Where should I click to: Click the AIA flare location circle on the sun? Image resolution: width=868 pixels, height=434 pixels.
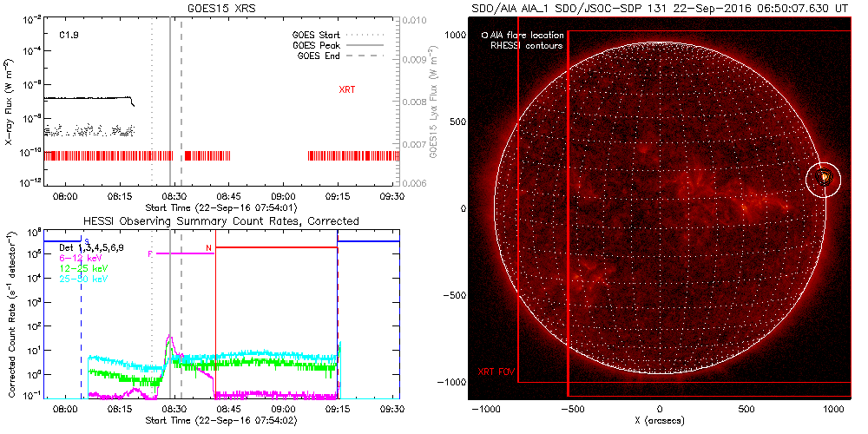click(823, 179)
